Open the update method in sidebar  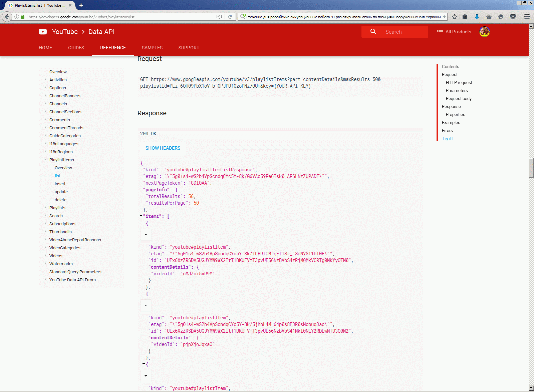tap(61, 192)
